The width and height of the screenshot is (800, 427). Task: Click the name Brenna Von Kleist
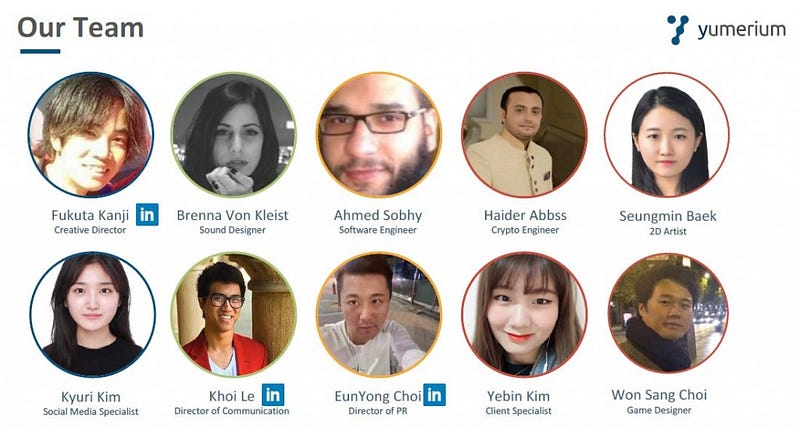pos(233,215)
